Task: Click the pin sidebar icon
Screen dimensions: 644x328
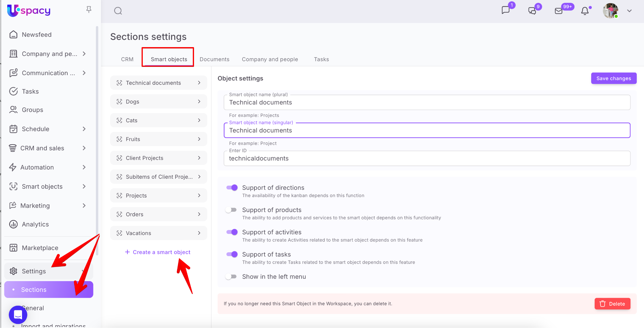Action: pyautogui.click(x=89, y=10)
